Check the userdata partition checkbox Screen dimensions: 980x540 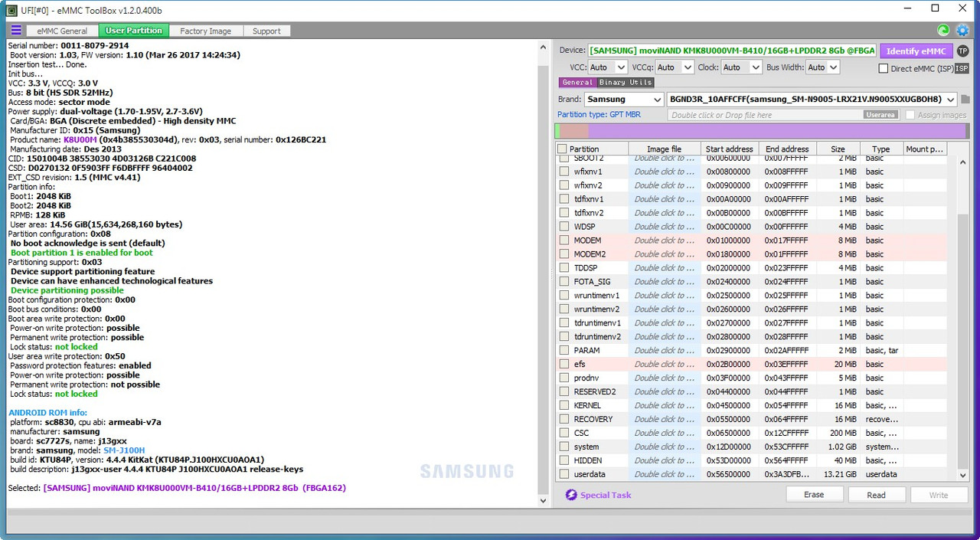[x=564, y=475]
